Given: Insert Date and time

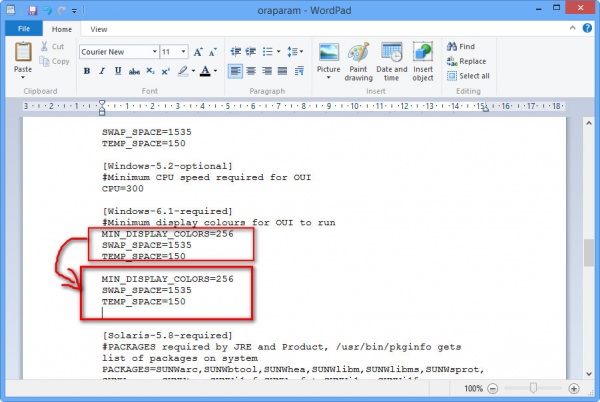Looking at the screenshot, I should 391,61.
